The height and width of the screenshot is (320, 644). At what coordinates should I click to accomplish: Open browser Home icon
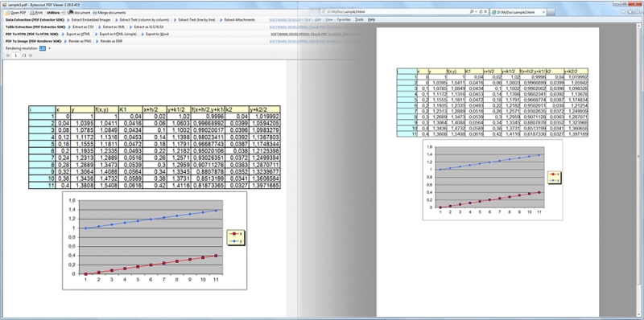coord(623,12)
